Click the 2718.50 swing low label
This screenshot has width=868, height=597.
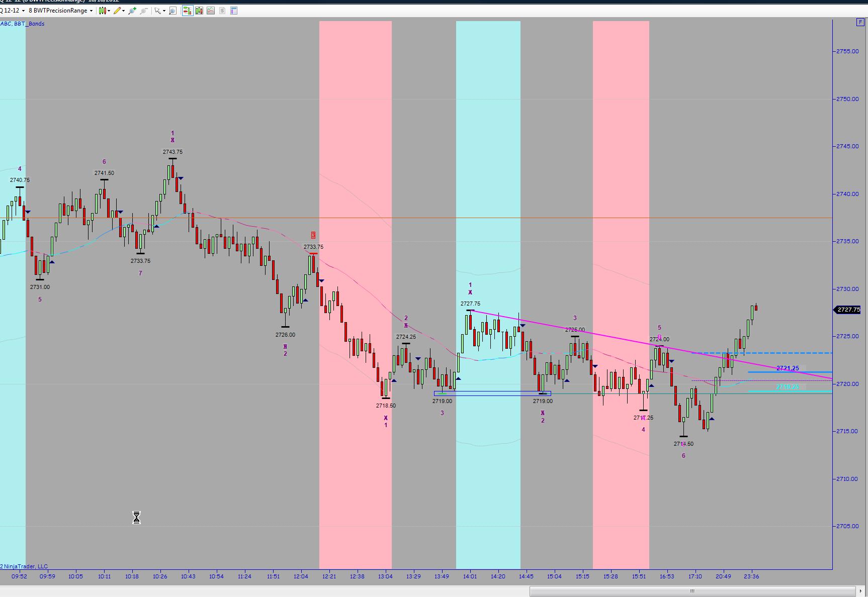pos(386,406)
